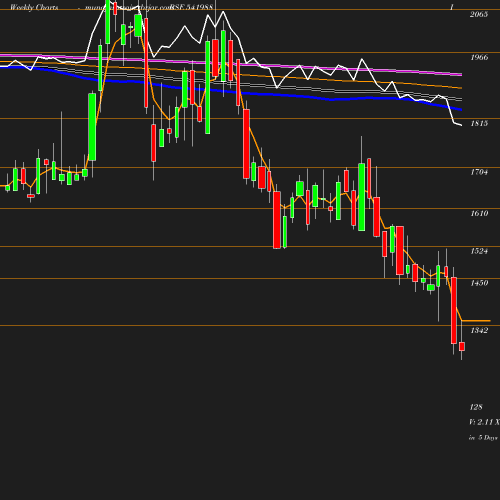
Task: Click the "BSE 541988" symbol label
Action: point(191,7)
